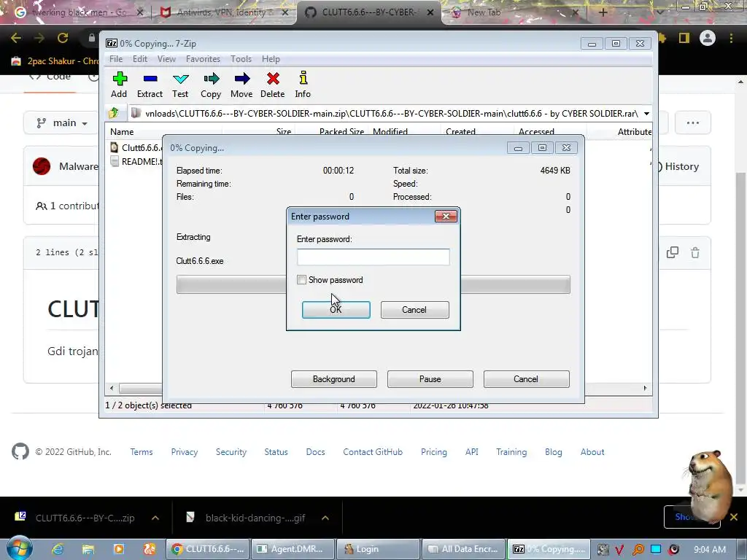Open the Favorites menu in 7-Zip

203,59
